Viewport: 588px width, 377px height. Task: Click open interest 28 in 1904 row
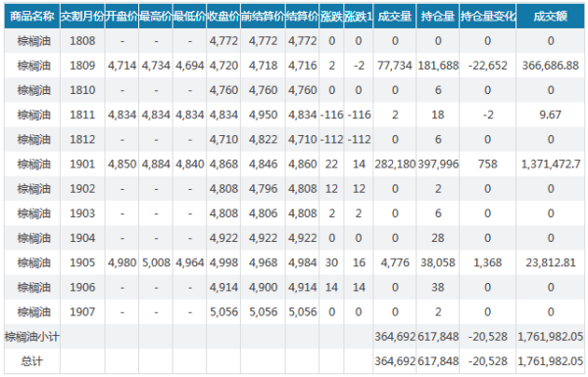(x=438, y=238)
